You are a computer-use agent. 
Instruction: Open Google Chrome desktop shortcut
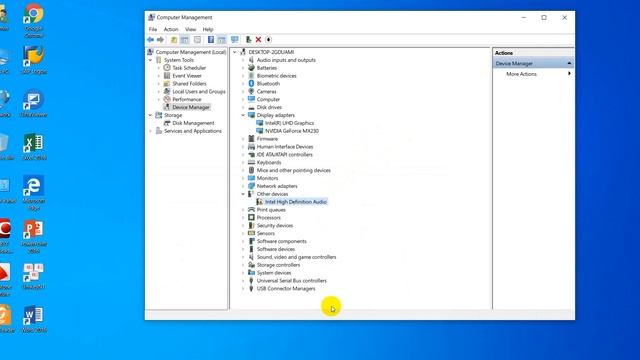click(x=33, y=20)
